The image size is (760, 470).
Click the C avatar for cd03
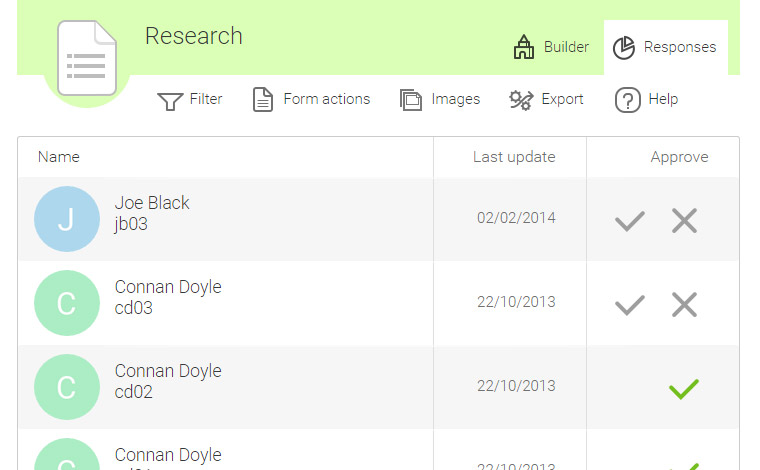pyautogui.click(x=67, y=303)
